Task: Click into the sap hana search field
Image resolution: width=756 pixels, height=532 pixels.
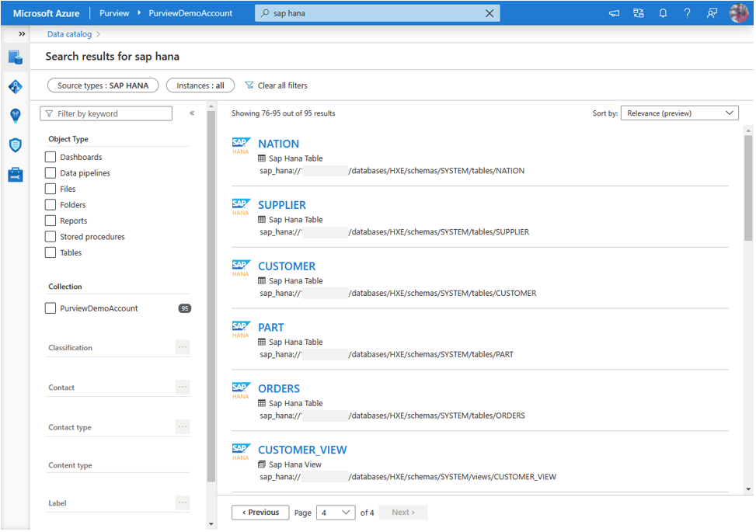Action: pyautogui.click(x=378, y=13)
